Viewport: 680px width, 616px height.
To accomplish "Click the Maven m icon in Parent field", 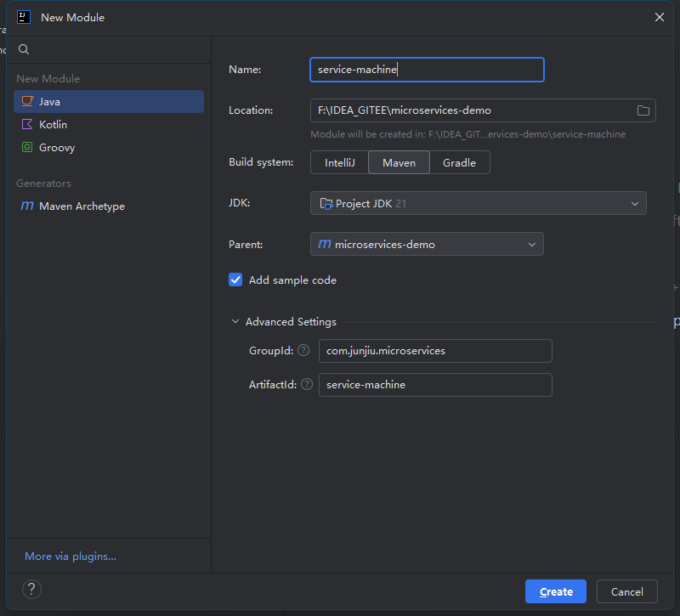I will click(325, 244).
